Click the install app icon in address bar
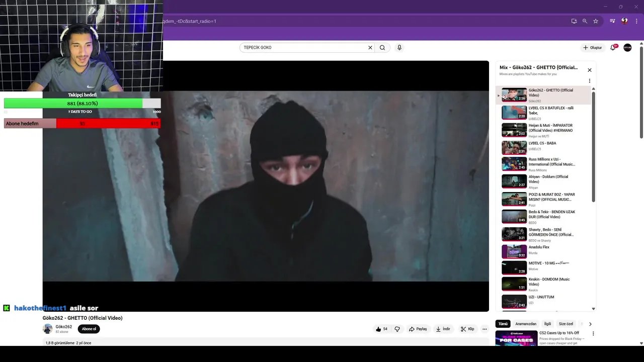The width and height of the screenshot is (644, 362). click(574, 21)
